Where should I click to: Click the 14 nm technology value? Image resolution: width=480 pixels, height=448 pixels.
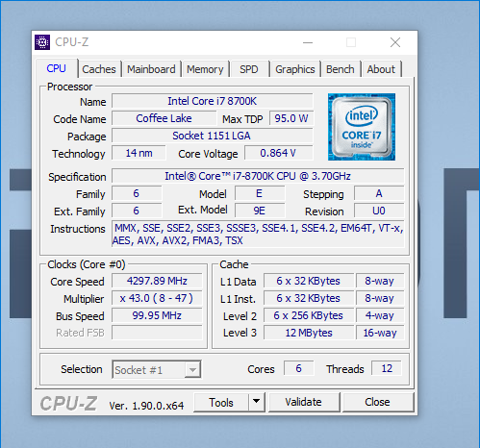coord(139,153)
